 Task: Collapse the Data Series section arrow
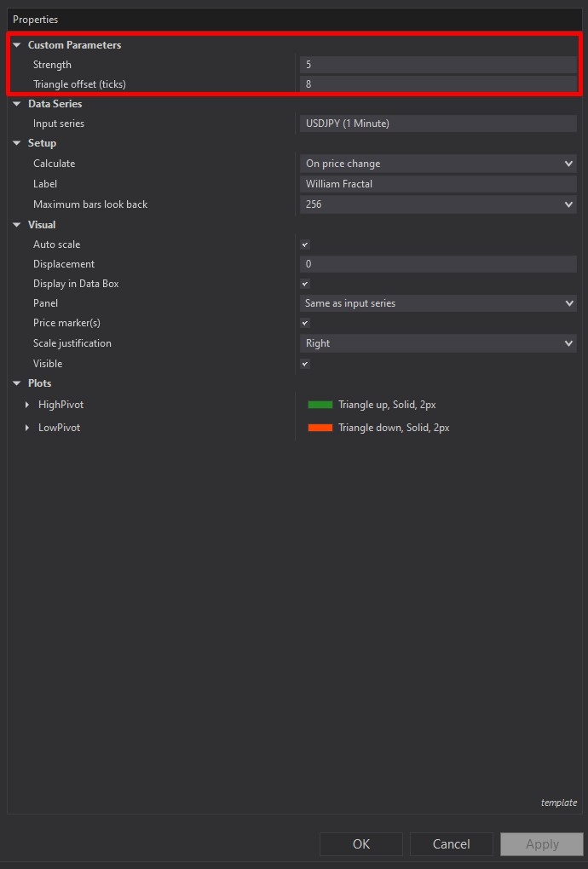(x=16, y=104)
